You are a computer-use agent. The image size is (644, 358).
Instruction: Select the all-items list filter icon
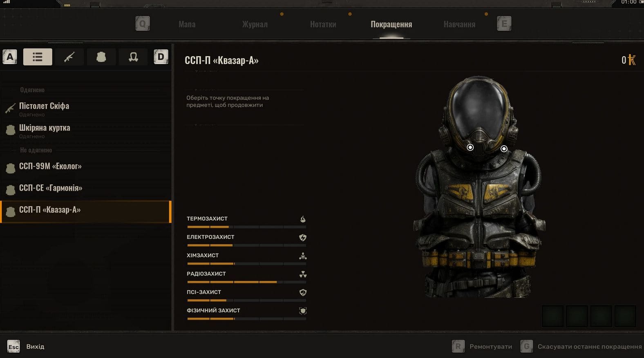(38, 57)
